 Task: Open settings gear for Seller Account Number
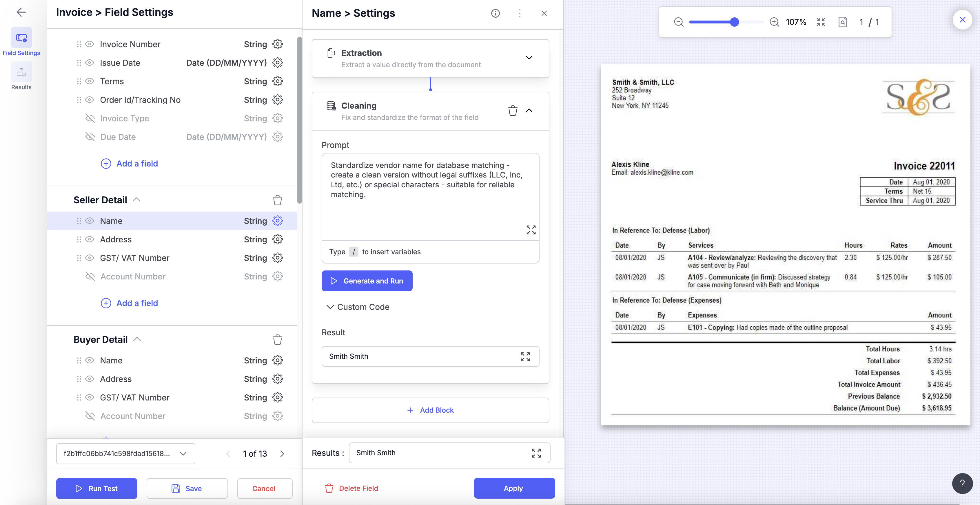point(278,277)
